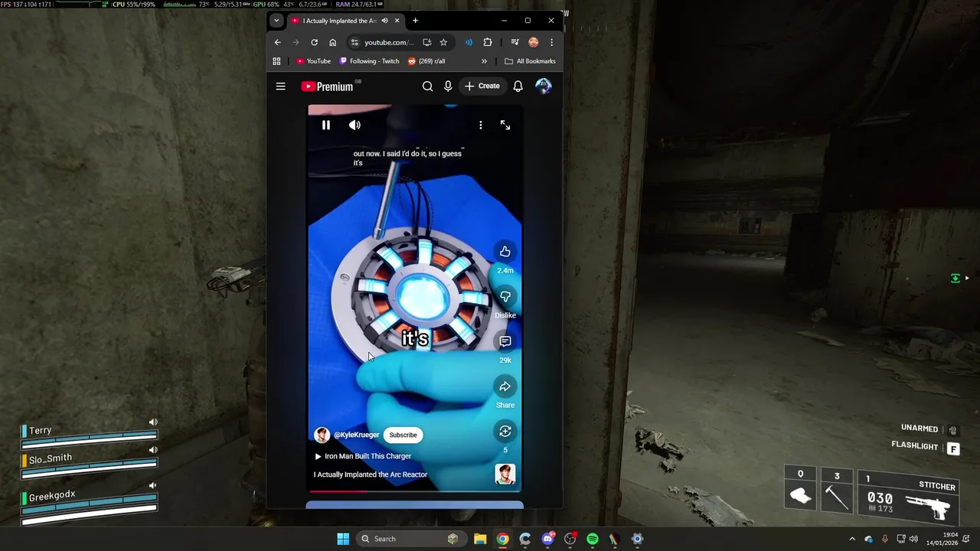980x551 pixels.
Task: Open the Windows Start menu
Action: [343, 539]
